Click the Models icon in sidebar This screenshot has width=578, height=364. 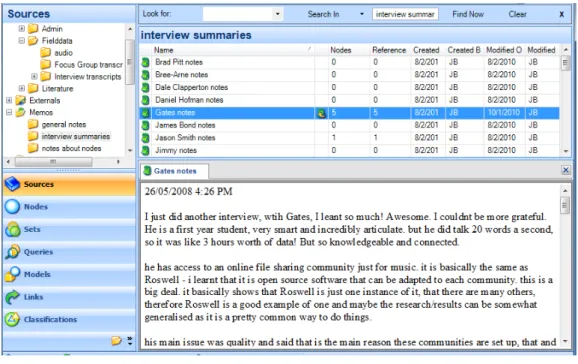point(13,274)
